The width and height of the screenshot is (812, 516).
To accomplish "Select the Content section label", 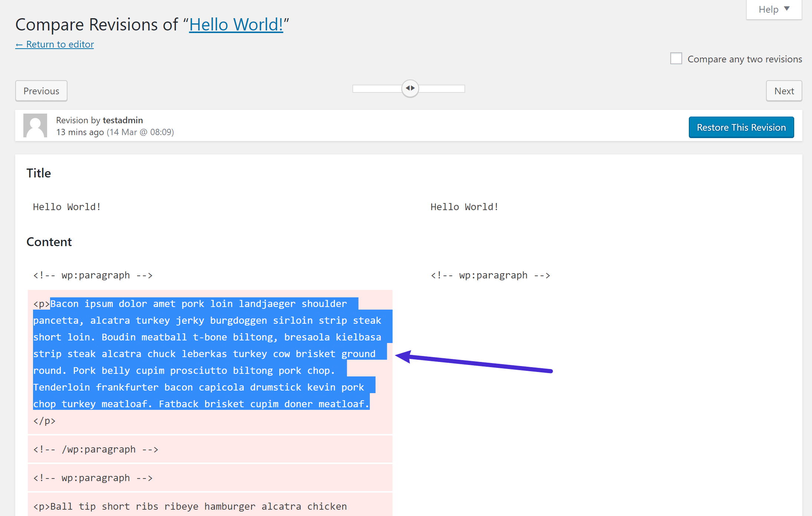I will point(50,242).
